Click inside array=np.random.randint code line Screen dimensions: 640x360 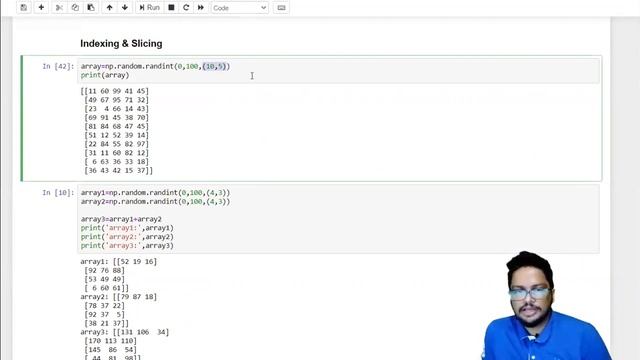156,66
